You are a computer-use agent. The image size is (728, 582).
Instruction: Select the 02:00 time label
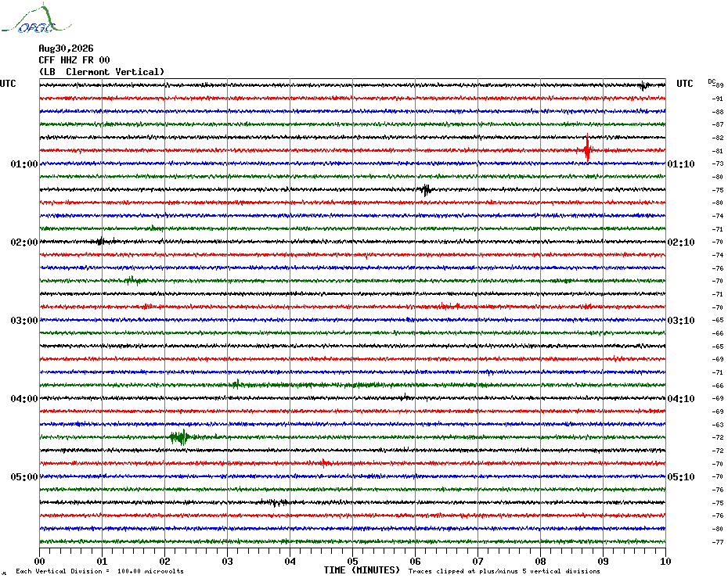(24, 242)
